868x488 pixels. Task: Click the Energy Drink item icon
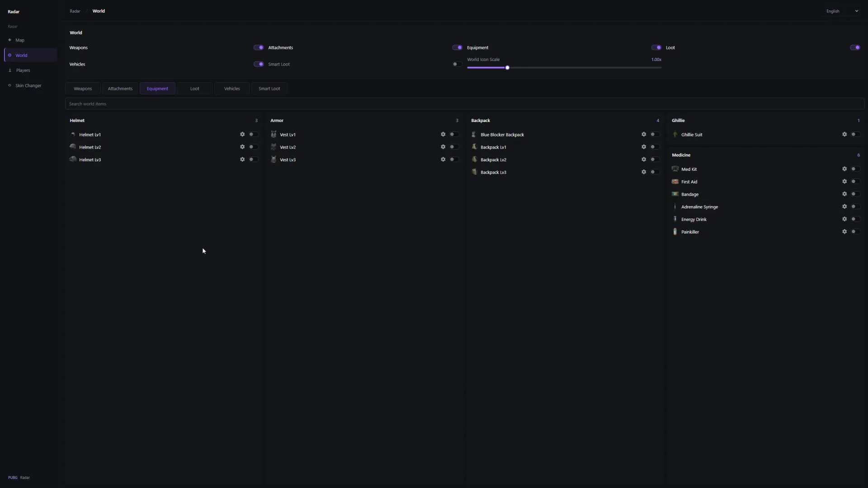point(675,219)
